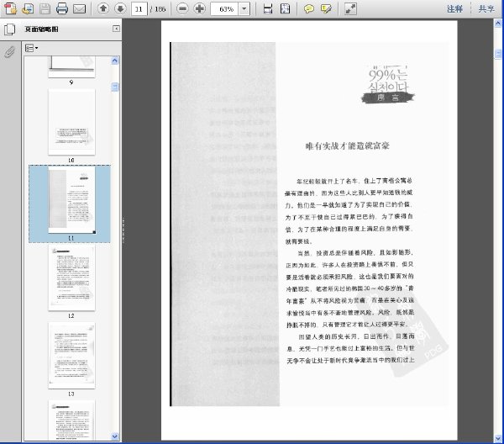This screenshot has width=504, height=444.
Task: Click the thumbnail panel scroll down arrow
Action: pyautogui.click(x=115, y=436)
